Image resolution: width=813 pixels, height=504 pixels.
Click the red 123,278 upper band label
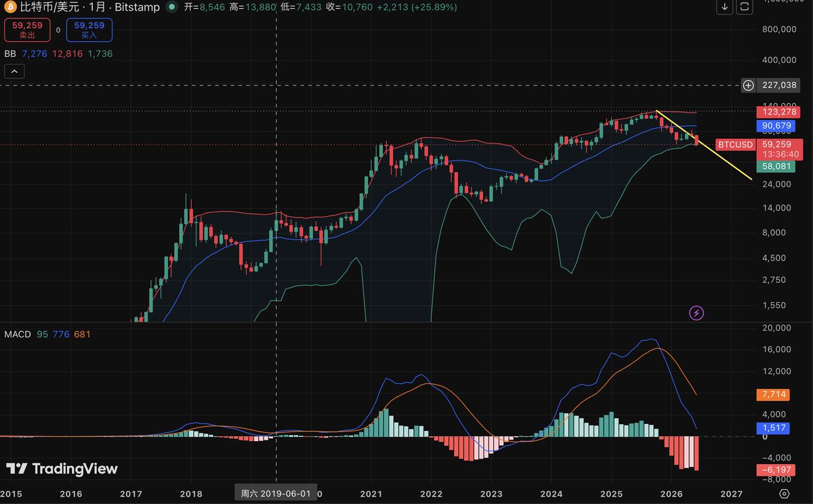[778, 111]
